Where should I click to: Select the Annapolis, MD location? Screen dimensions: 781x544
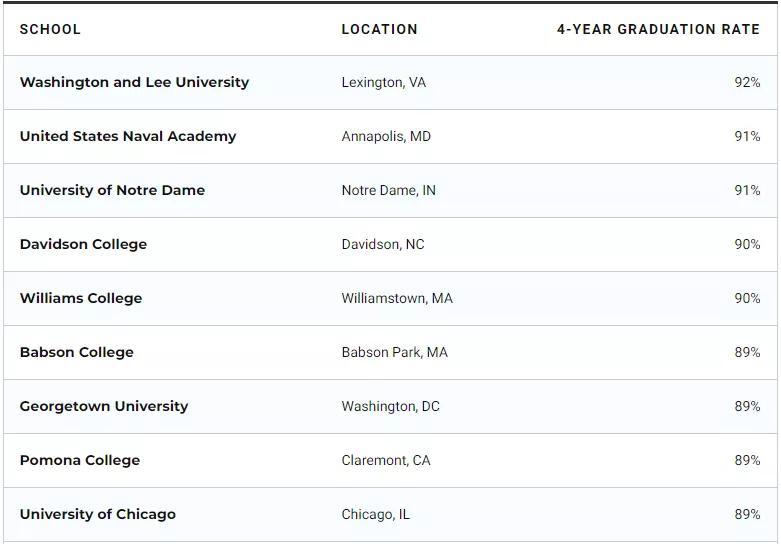click(386, 136)
